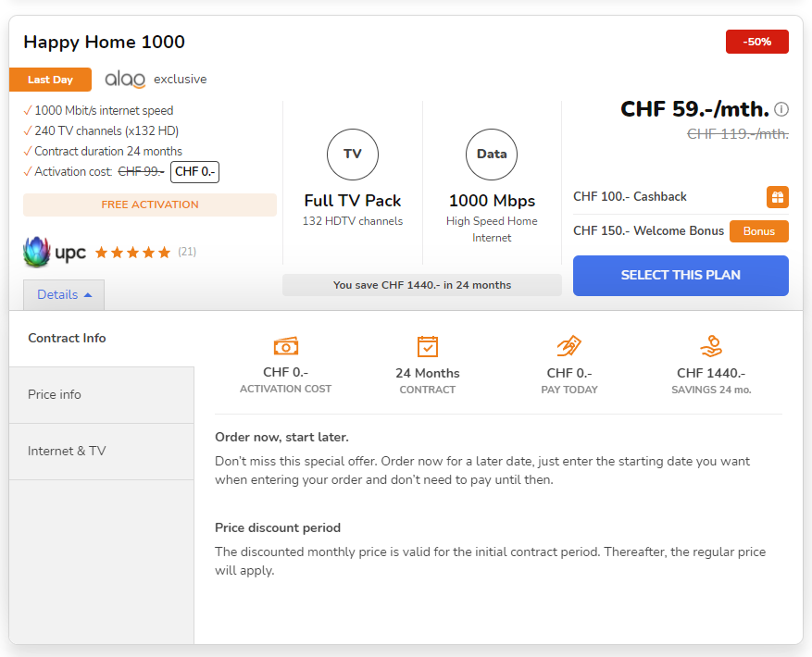The image size is (812, 657).
Task: Click the orange Bonus button
Action: click(758, 231)
